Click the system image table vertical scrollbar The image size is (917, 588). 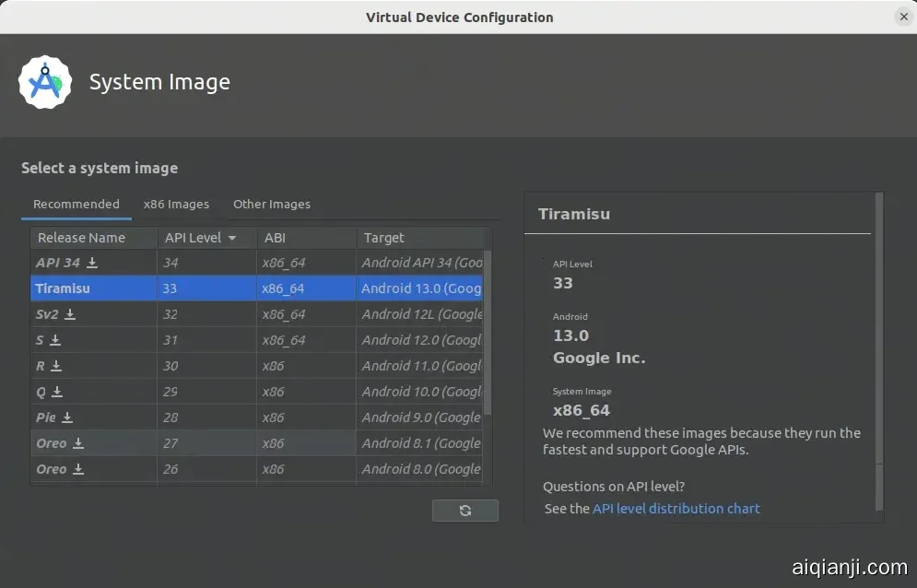(488, 332)
